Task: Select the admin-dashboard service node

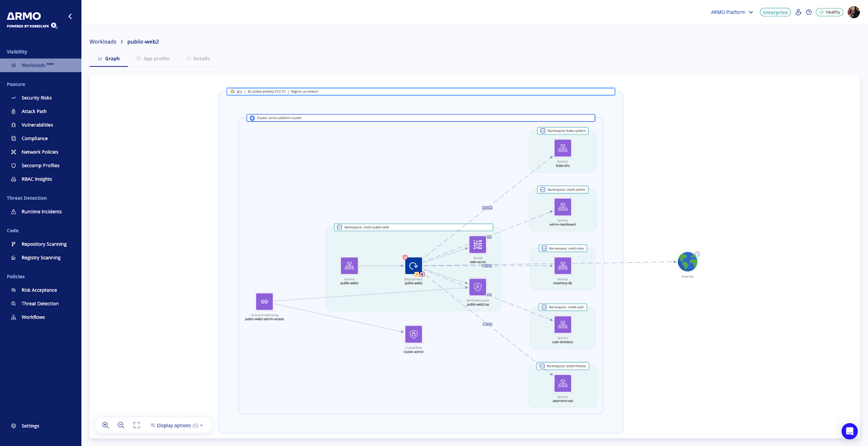Action: pyautogui.click(x=563, y=207)
